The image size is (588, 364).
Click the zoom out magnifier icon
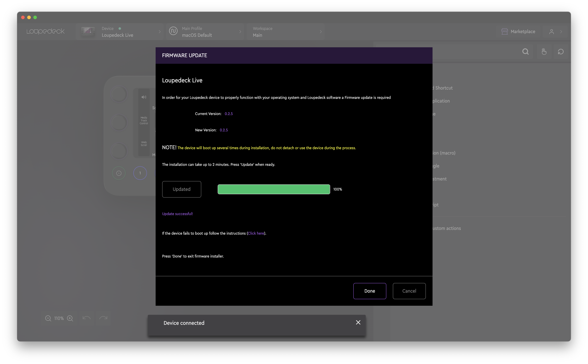[x=48, y=318]
